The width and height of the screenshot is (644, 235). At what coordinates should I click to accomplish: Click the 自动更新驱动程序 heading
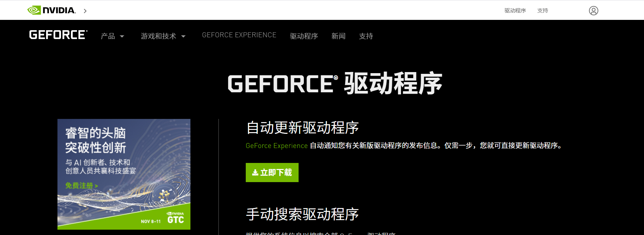click(302, 128)
